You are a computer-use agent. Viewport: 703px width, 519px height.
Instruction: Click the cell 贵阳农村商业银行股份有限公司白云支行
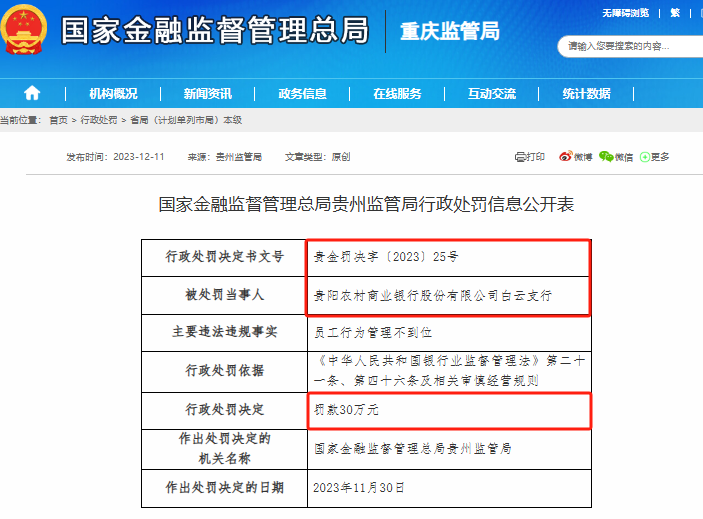(x=449, y=295)
